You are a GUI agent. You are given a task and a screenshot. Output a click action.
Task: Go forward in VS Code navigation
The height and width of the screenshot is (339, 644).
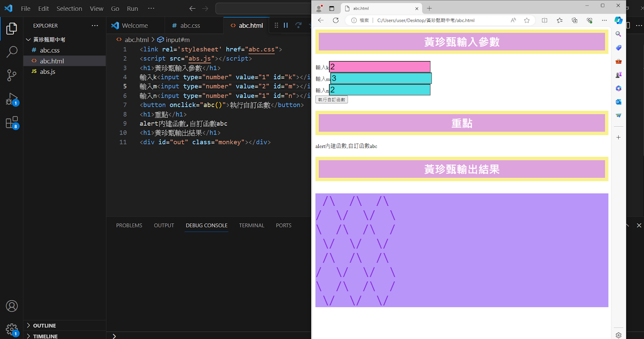click(205, 8)
